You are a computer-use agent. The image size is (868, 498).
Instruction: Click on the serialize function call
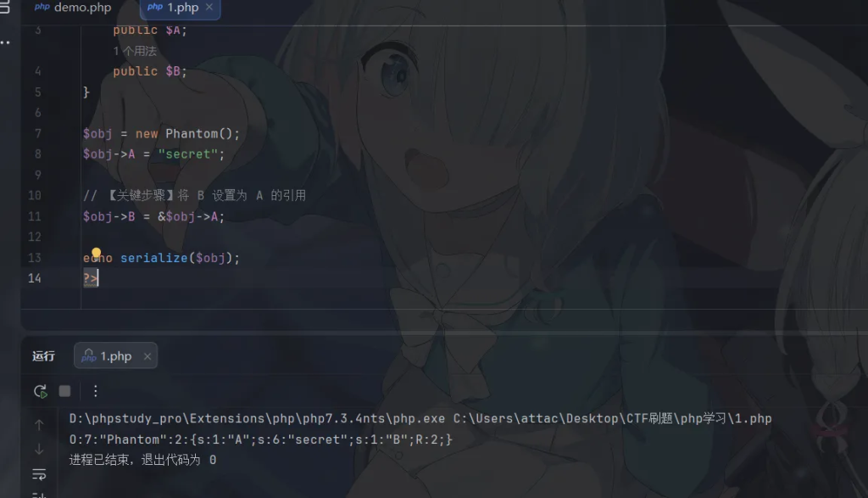click(x=153, y=258)
